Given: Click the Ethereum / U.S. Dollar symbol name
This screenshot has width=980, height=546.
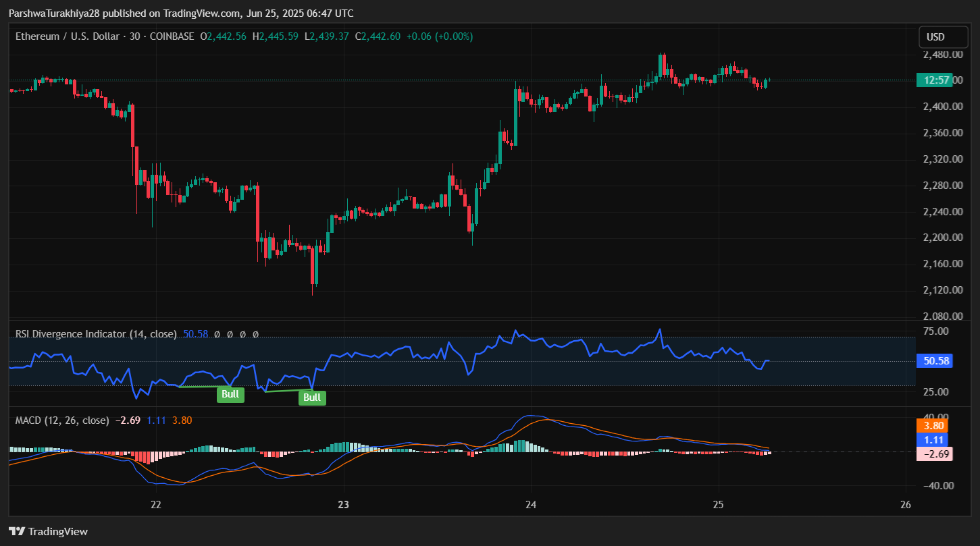Looking at the screenshot, I should (x=66, y=36).
